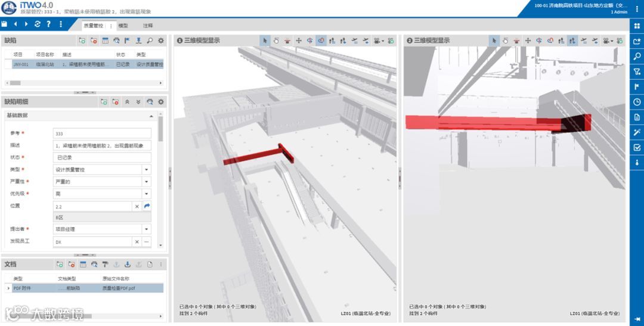The height and width of the screenshot is (326, 644).
Task: Click the download icon in 文档 toolbar
Action: [128, 265]
